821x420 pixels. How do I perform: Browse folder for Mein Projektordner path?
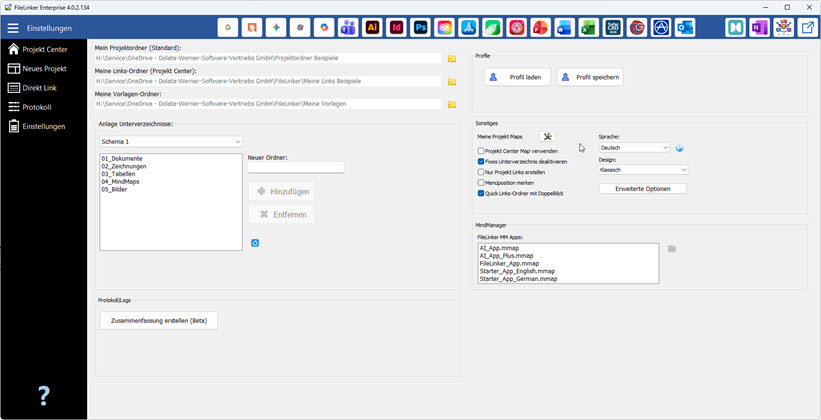[x=452, y=59]
